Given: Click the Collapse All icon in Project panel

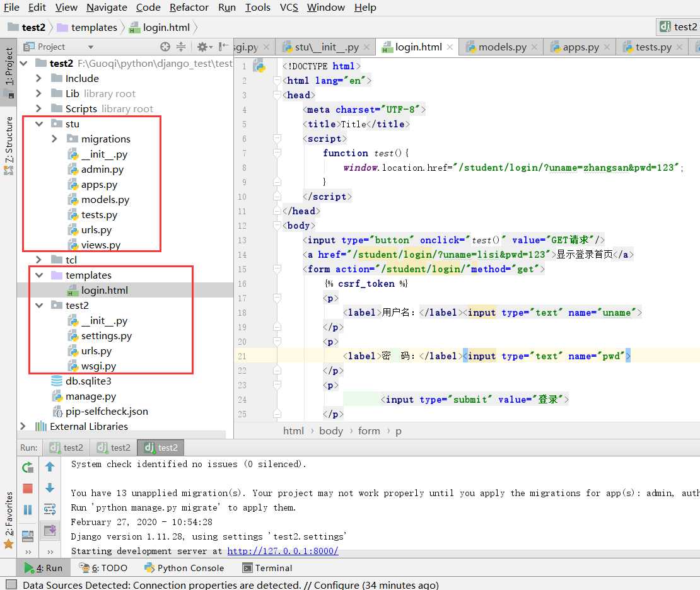Looking at the screenshot, I should point(181,47).
